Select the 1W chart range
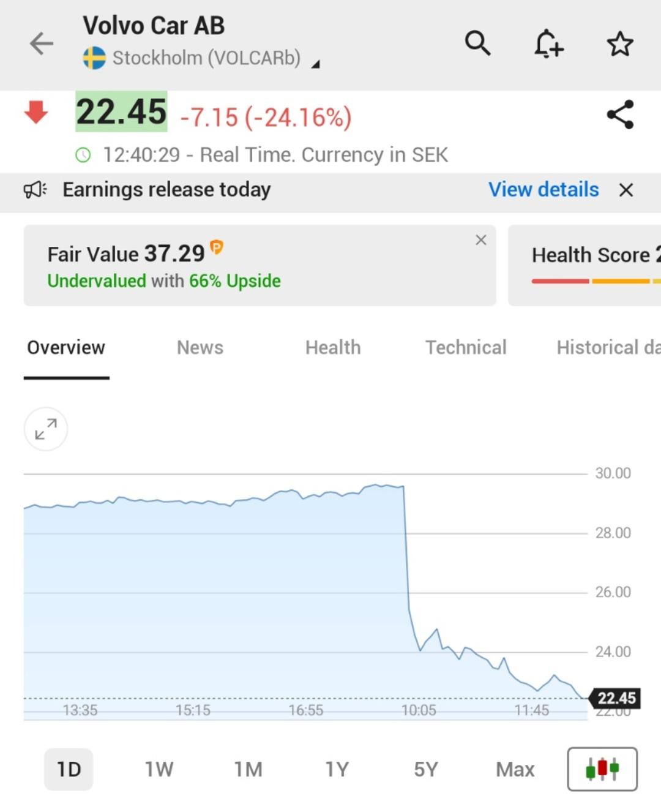Image resolution: width=661 pixels, height=812 pixels. point(159,769)
